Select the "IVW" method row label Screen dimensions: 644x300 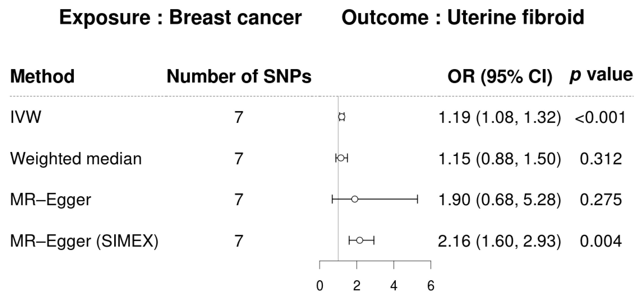click(26, 117)
